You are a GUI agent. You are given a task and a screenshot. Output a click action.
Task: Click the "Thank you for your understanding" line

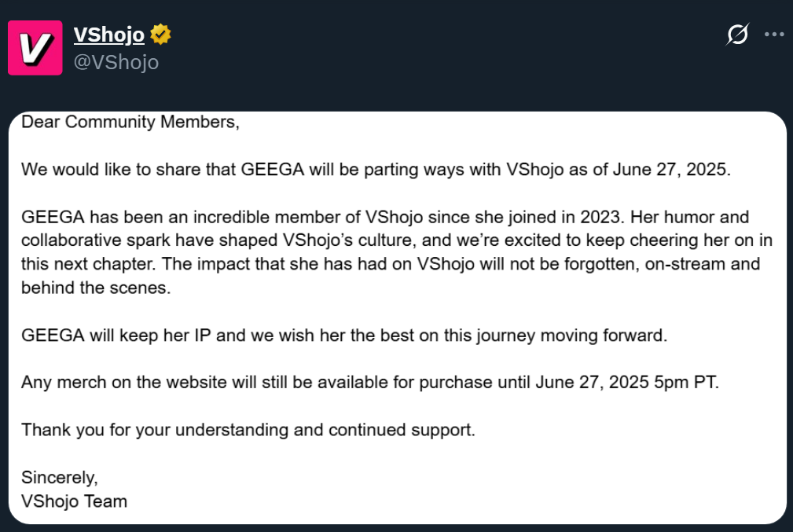click(248, 430)
